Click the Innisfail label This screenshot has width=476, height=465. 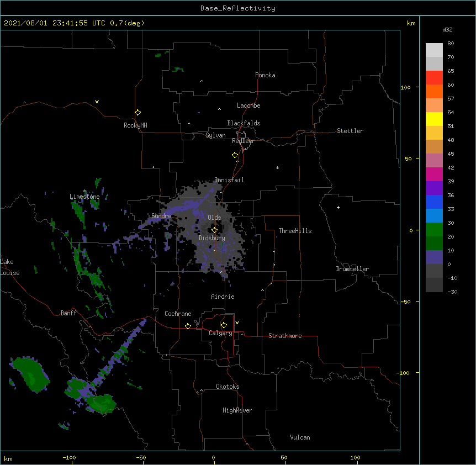[229, 180]
